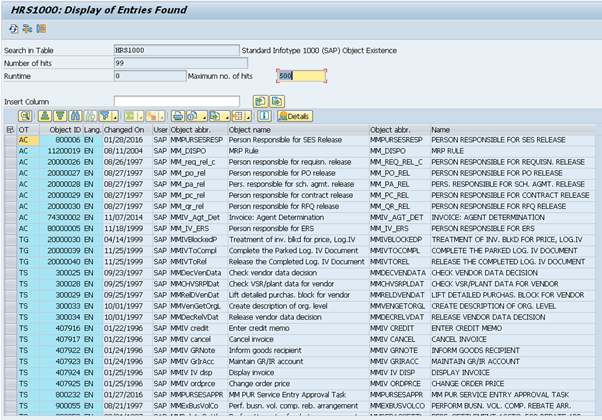Sort the list in descending order

click(x=61, y=116)
